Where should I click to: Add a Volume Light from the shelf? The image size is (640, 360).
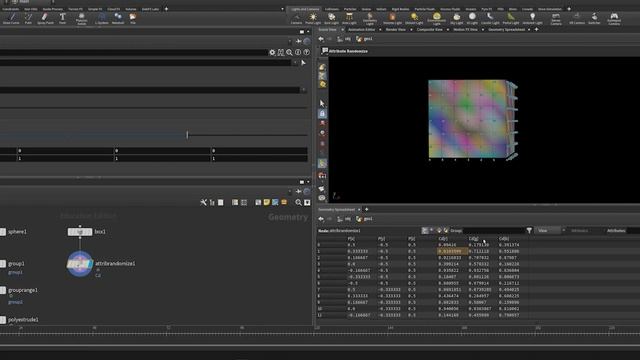pyautogui.click(x=392, y=19)
